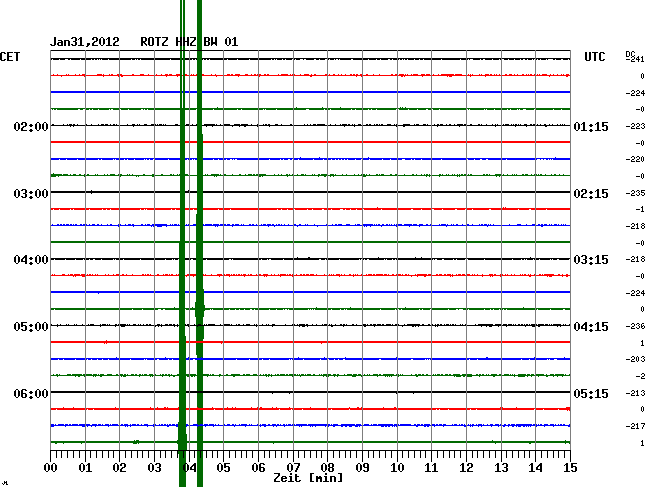Viewport: 650px width, 494px height.
Task: Select minute tick label 11 on time axis
Action: pyautogui.click(x=432, y=467)
